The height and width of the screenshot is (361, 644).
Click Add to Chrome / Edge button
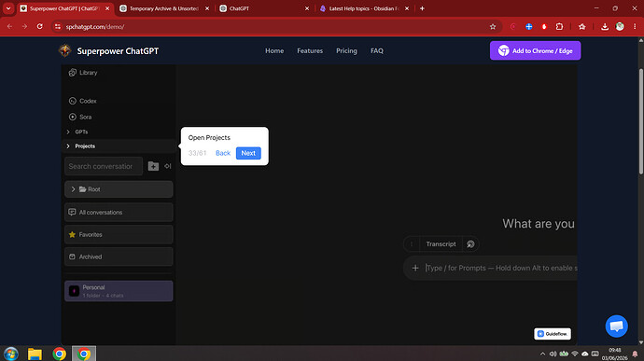535,51
